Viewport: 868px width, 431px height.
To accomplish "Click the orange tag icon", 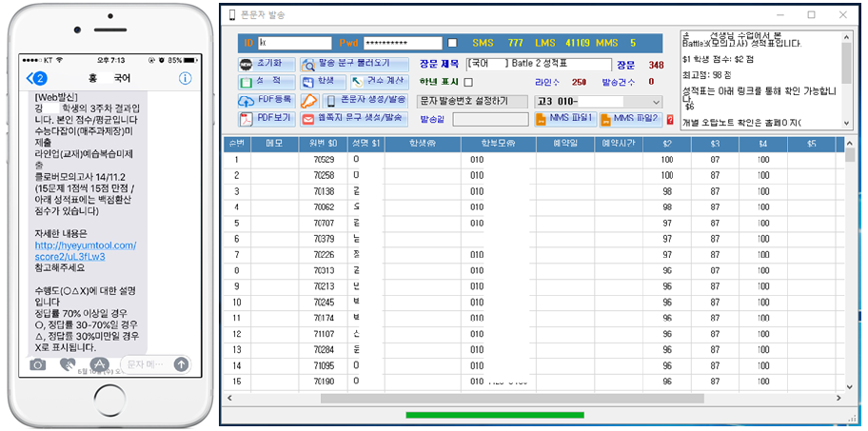I will pos(309,101).
